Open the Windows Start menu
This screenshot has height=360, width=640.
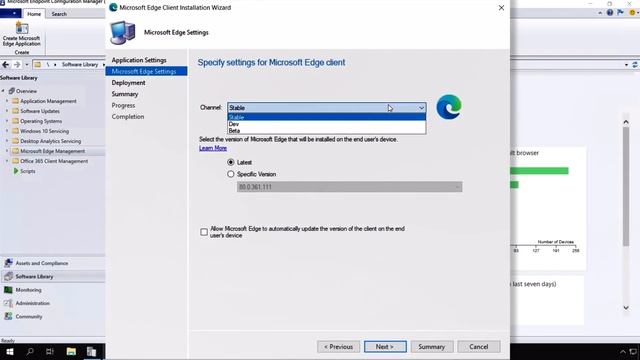[x=10, y=351]
